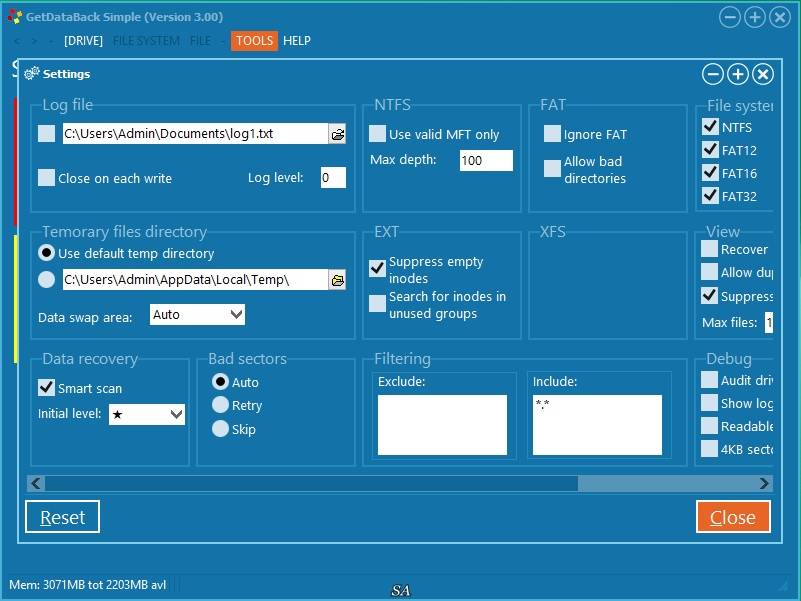The image size is (801, 601).
Task: Browse for log file location
Action: (337, 134)
